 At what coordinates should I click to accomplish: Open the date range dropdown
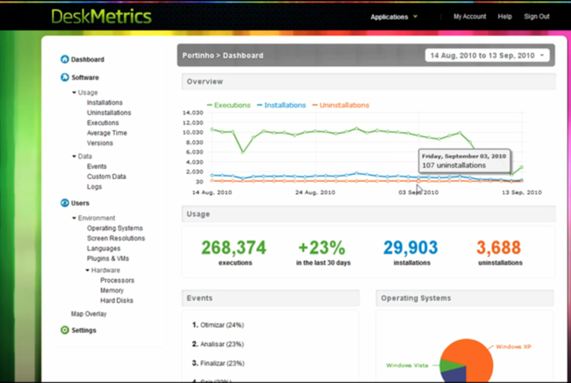click(x=487, y=55)
